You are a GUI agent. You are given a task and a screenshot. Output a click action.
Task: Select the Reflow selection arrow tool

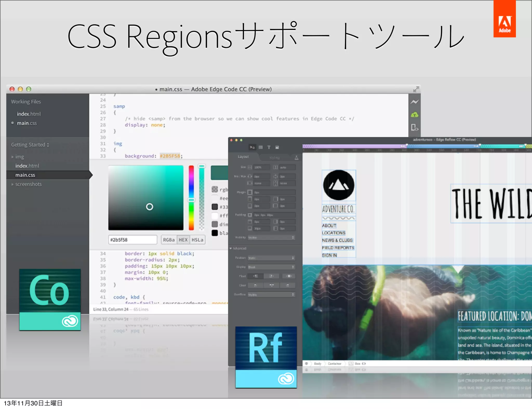pos(252,147)
